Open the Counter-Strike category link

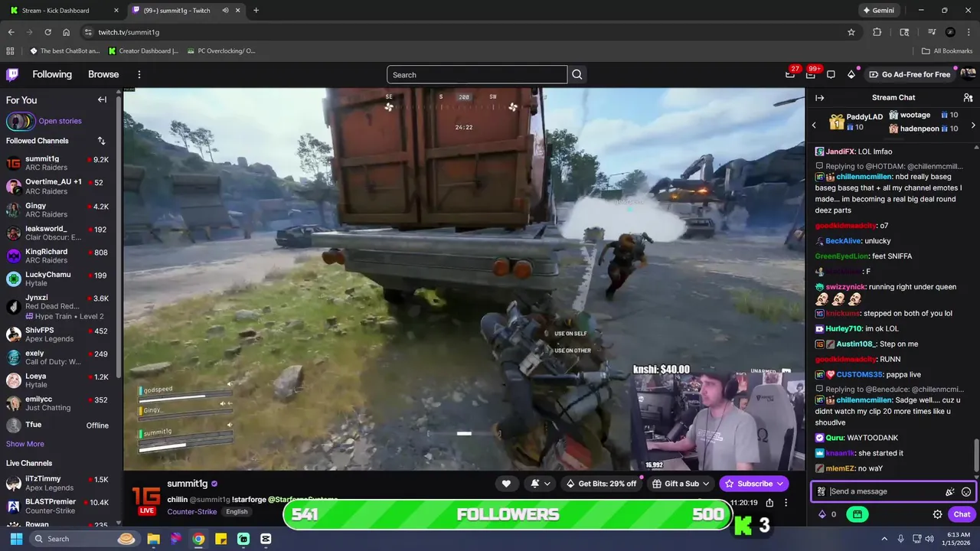(x=192, y=512)
